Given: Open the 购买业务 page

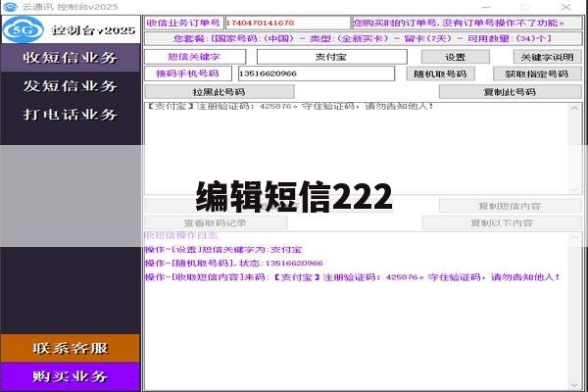Looking at the screenshot, I should point(71,376).
